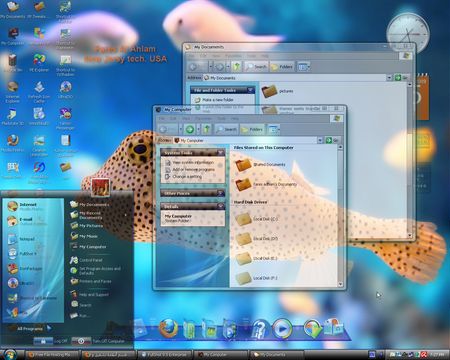Open the Views dropdown in My Computer toolbar
The image size is (450, 360).
tap(274, 129)
